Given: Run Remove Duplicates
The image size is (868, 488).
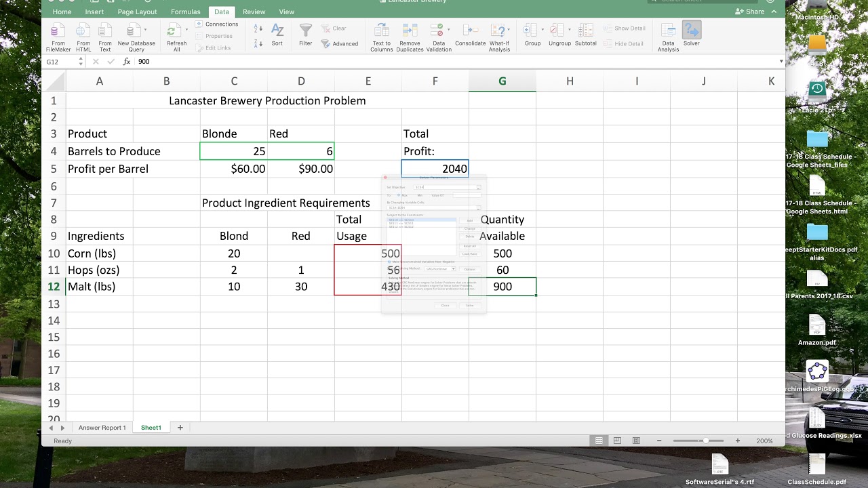Looking at the screenshot, I should coord(410,37).
